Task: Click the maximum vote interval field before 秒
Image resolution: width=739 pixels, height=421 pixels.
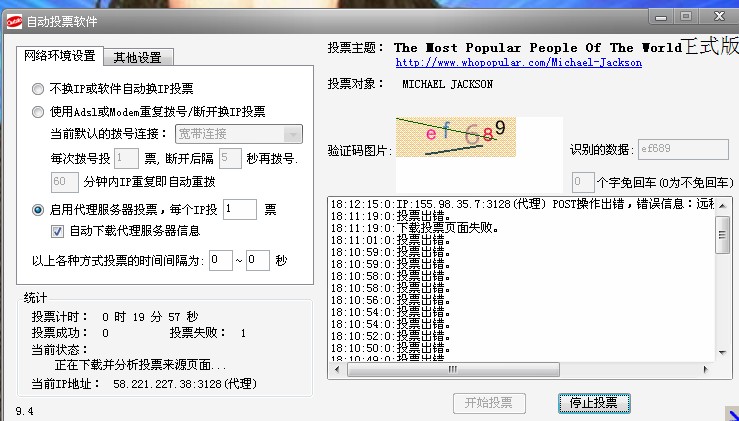Action: 258,260
